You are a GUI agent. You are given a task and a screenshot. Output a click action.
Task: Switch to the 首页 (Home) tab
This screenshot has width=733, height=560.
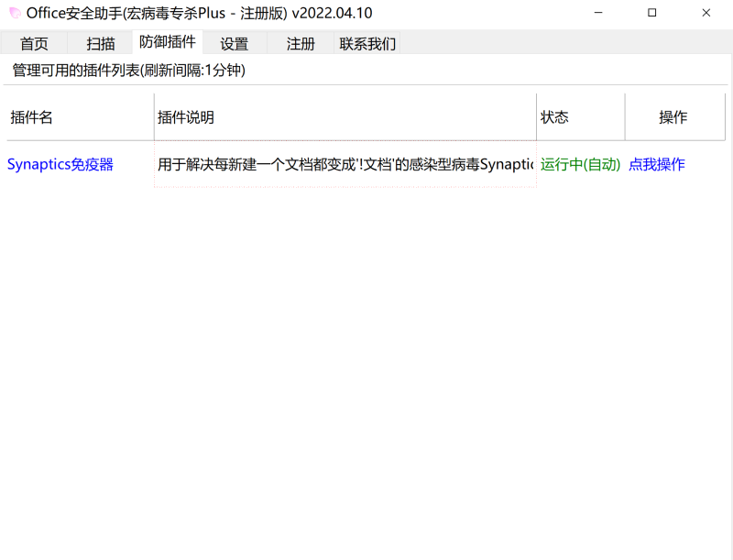[x=34, y=43]
